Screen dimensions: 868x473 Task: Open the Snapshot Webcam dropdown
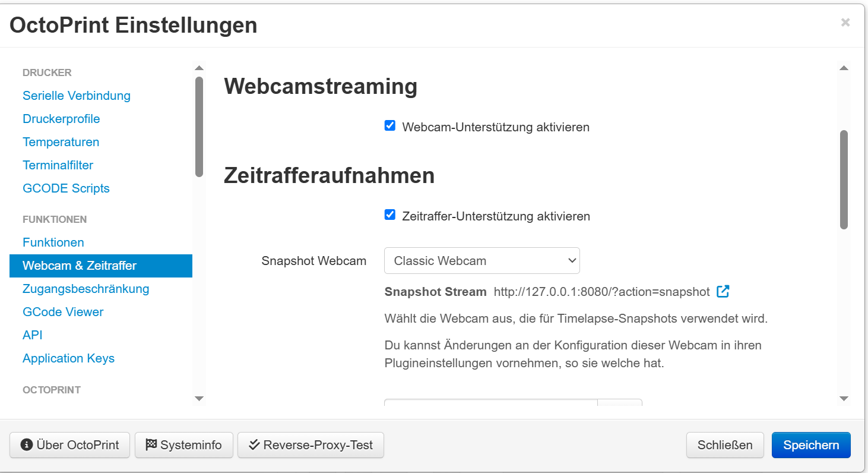point(482,261)
